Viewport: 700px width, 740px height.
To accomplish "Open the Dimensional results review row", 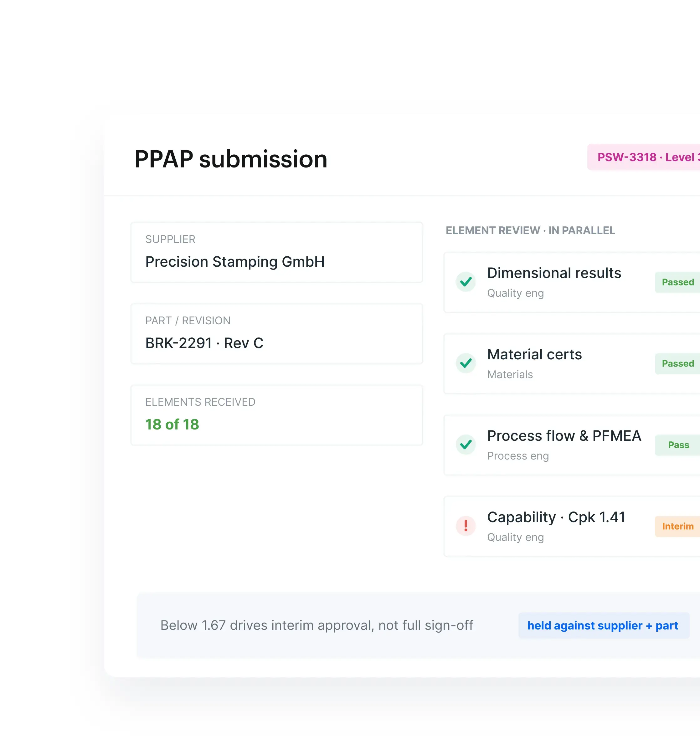I will [572, 282].
